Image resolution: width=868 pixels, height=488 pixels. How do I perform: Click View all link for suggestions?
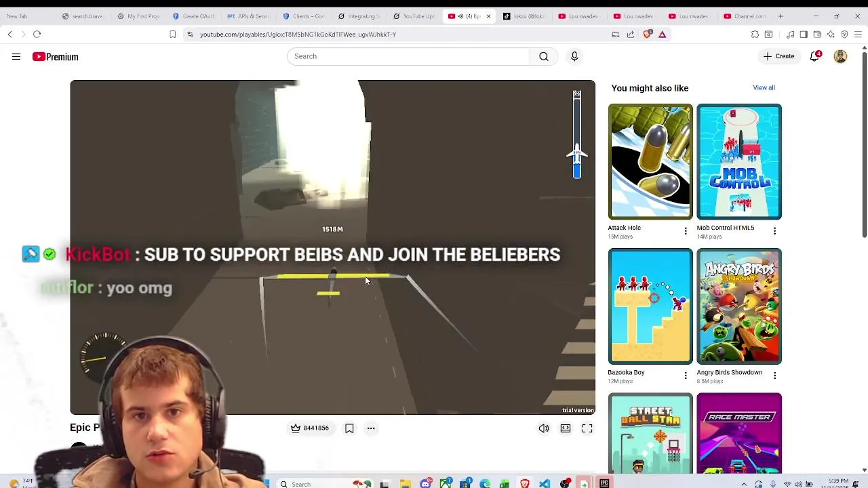click(764, 87)
